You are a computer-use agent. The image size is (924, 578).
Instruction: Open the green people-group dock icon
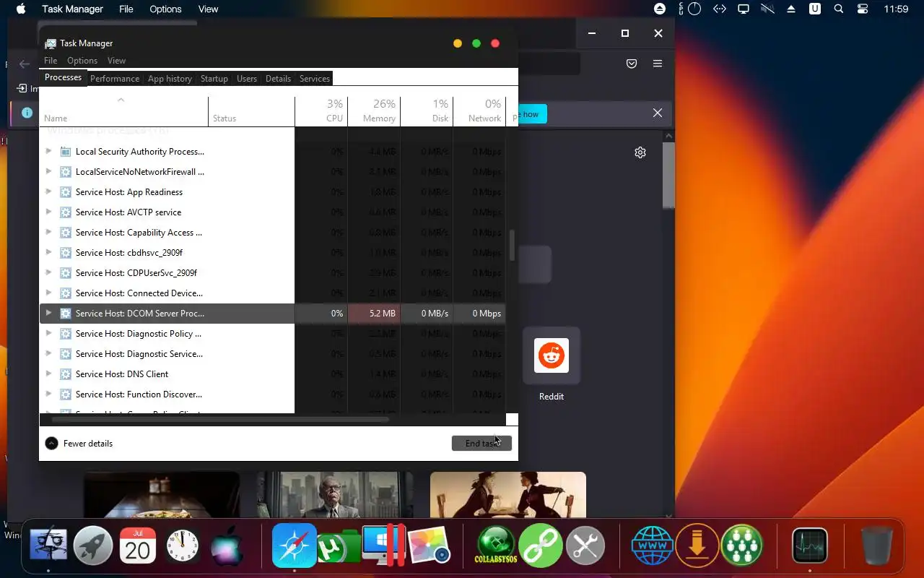point(741,545)
